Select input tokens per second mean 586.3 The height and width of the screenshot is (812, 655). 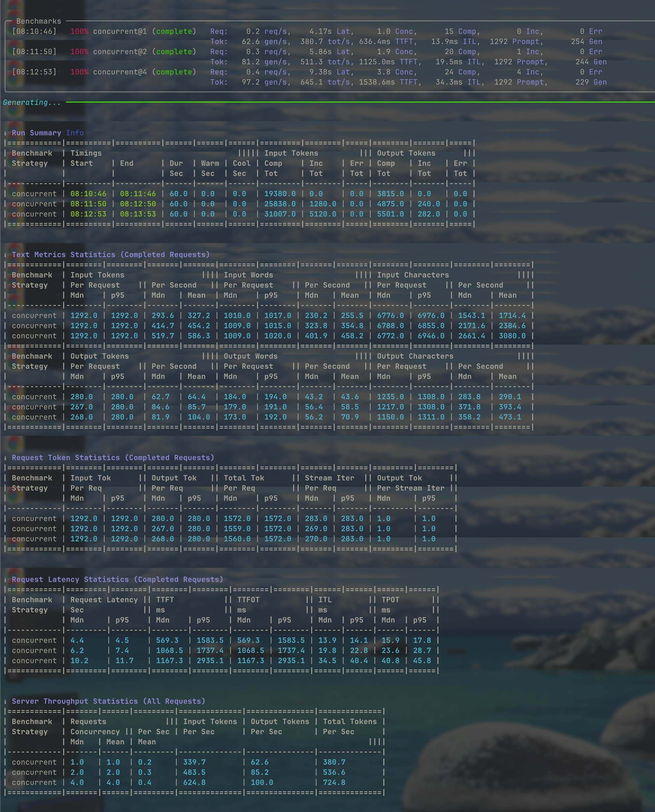pyautogui.click(x=199, y=336)
